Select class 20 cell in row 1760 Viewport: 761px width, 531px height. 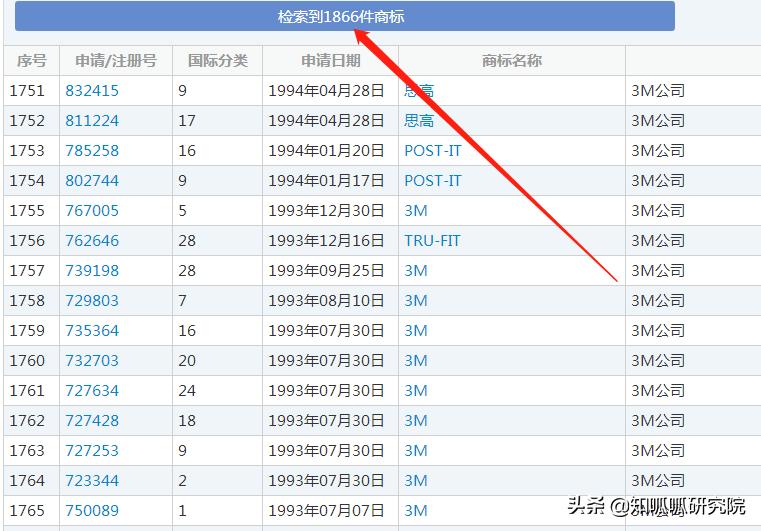(x=217, y=361)
